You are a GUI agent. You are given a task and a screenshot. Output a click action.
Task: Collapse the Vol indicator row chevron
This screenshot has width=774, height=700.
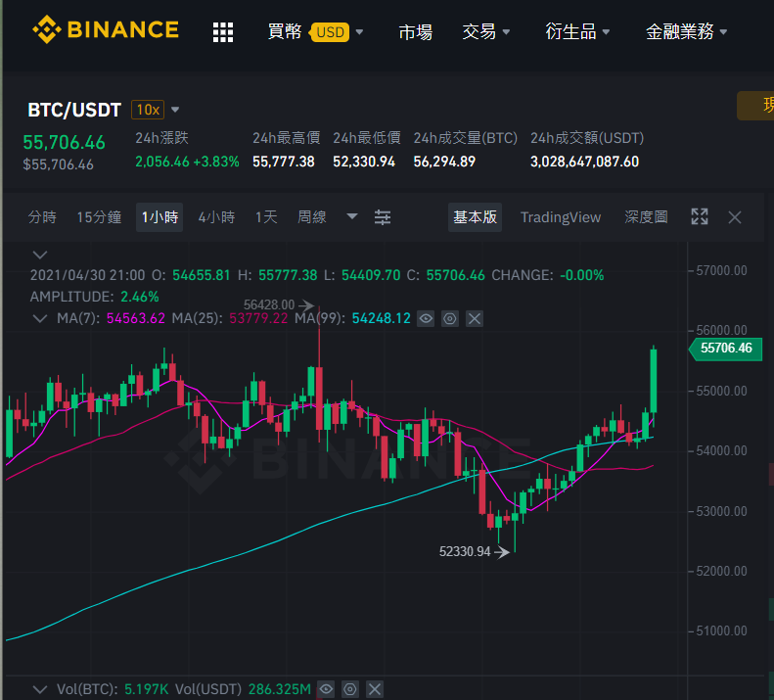click(x=40, y=688)
